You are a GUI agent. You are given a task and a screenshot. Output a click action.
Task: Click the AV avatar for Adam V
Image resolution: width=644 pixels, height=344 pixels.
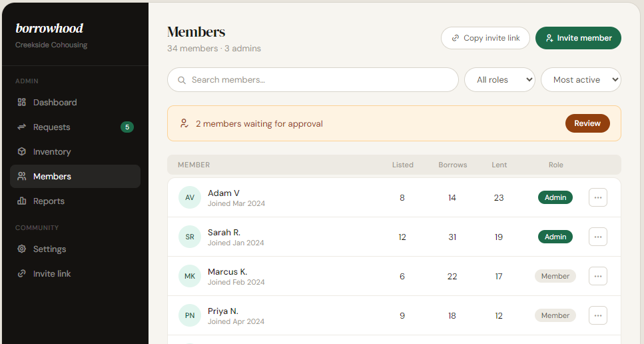click(190, 198)
